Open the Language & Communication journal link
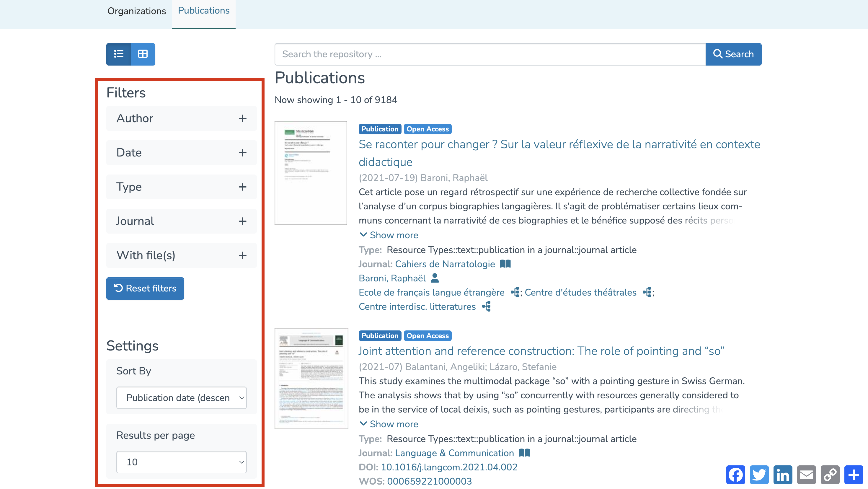The height and width of the screenshot is (489, 868). click(x=454, y=453)
